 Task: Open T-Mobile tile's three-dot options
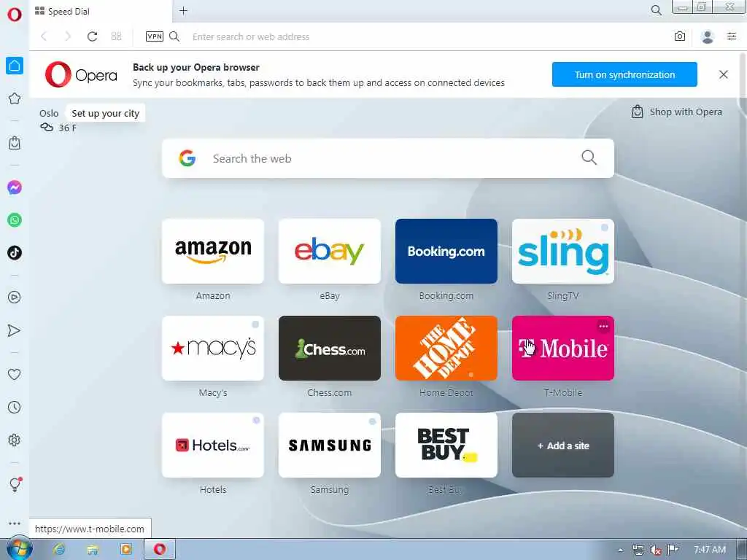click(603, 326)
